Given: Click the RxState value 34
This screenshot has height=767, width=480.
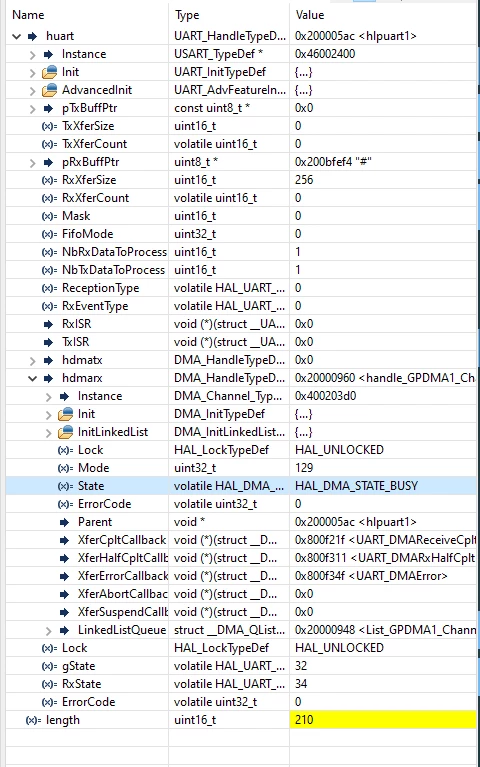Looking at the screenshot, I should click(x=301, y=684).
